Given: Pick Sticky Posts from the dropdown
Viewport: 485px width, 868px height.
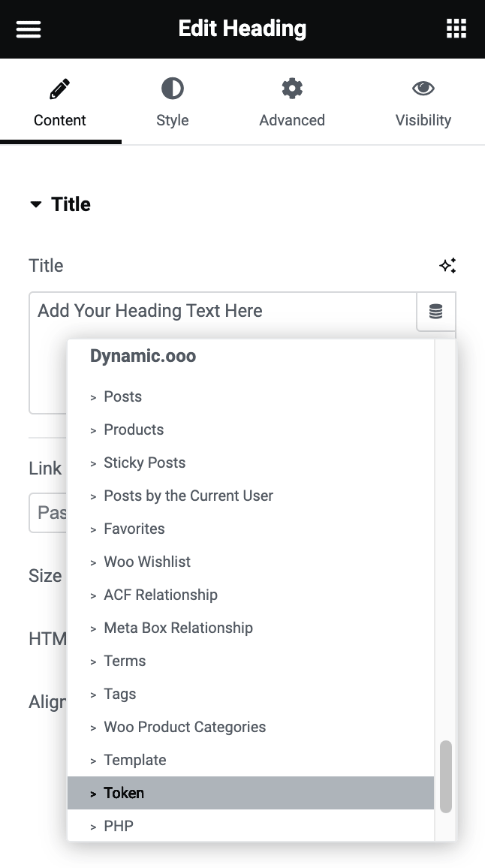Looking at the screenshot, I should pos(144,463).
